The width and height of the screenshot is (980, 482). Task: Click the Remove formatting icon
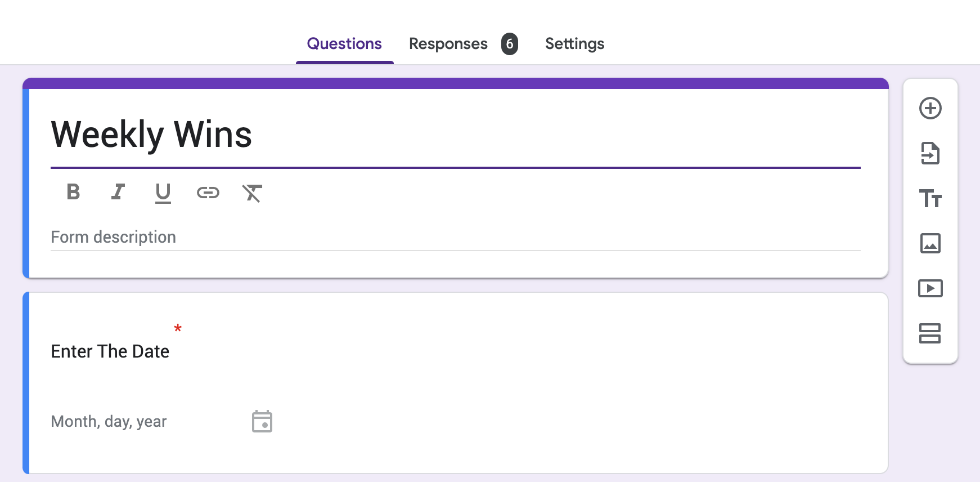click(253, 193)
